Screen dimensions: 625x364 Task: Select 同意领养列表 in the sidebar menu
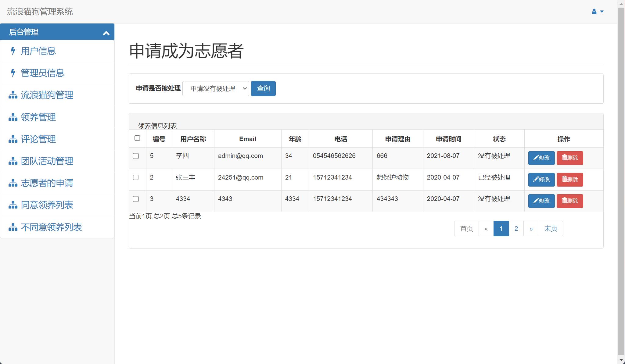click(47, 205)
